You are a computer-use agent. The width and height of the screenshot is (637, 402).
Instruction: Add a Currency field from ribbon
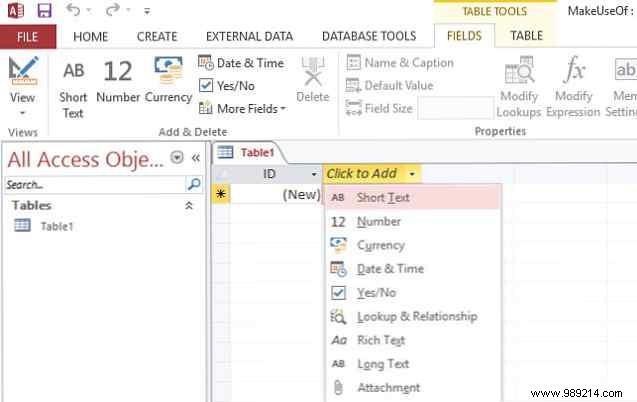click(x=168, y=80)
